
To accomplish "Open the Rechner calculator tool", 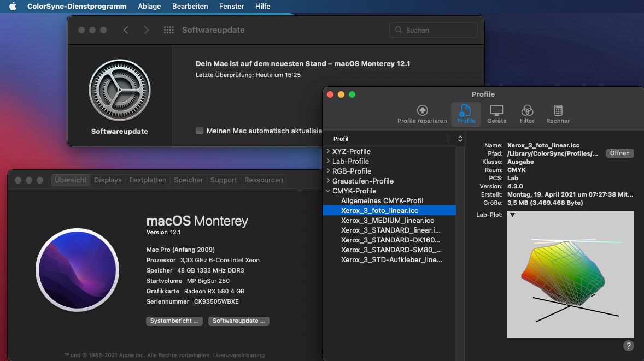I will tap(558, 114).
